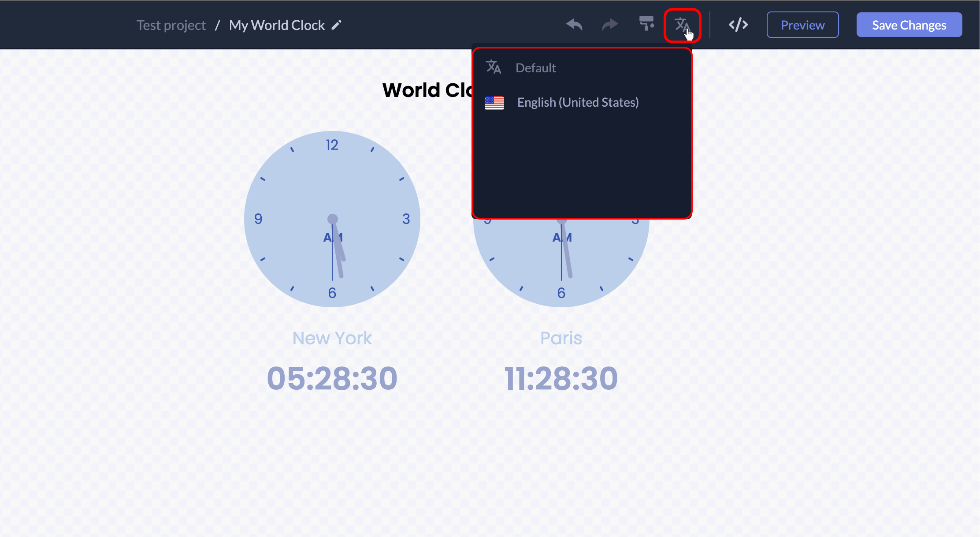Viewport: 980px width, 537px height.
Task: Select the New York analog clock face
Action: 332,185
